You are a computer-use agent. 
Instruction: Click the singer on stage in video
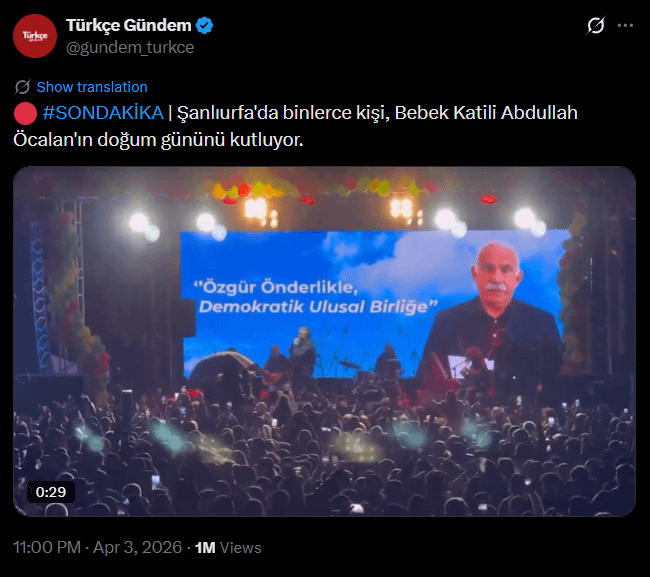[x=303, y=352]
